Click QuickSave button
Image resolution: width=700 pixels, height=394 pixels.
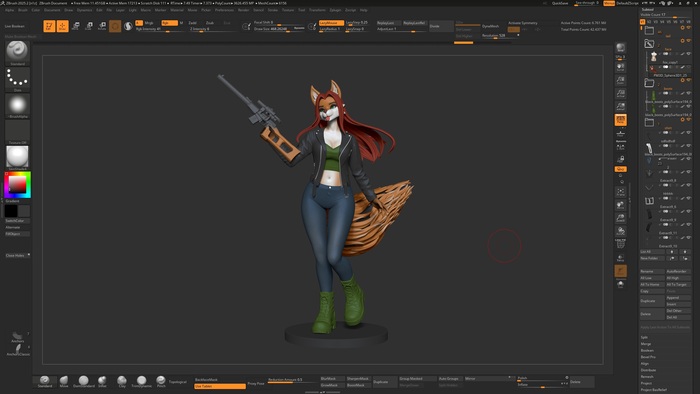560,3
